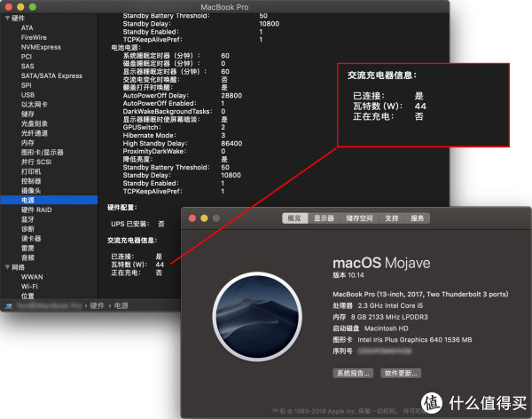Select SPI in the hardware list
Screen dimensions: 532x419
26,85
